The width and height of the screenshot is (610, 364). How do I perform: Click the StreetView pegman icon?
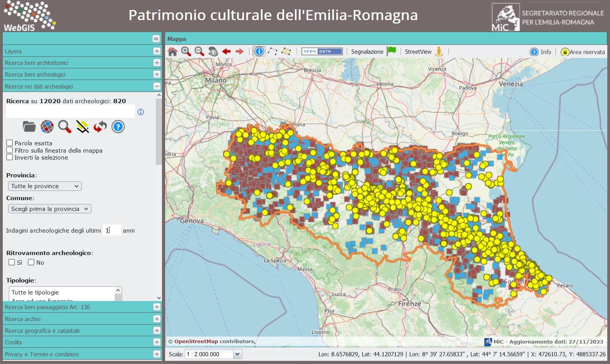439,51
